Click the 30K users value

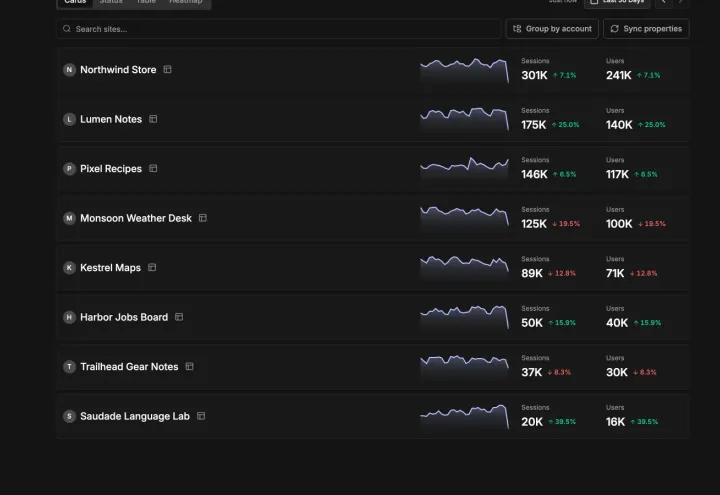pyautogui.click(x=617, y=372)
